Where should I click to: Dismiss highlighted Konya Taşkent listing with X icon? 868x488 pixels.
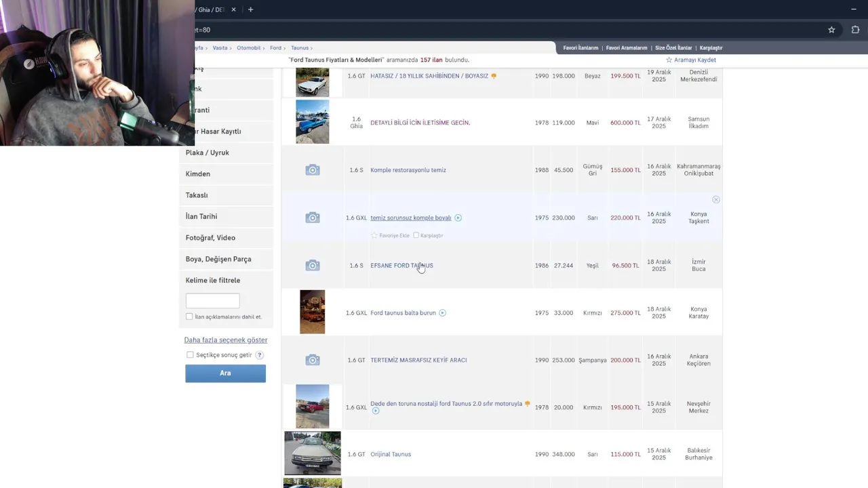tap(716, 200)
